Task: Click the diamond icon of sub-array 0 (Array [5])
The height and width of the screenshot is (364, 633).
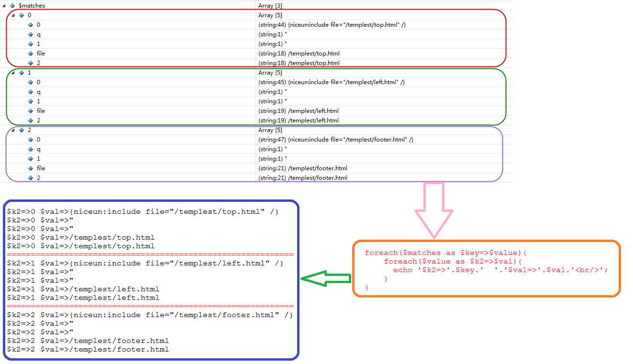Action: [22, 15]
